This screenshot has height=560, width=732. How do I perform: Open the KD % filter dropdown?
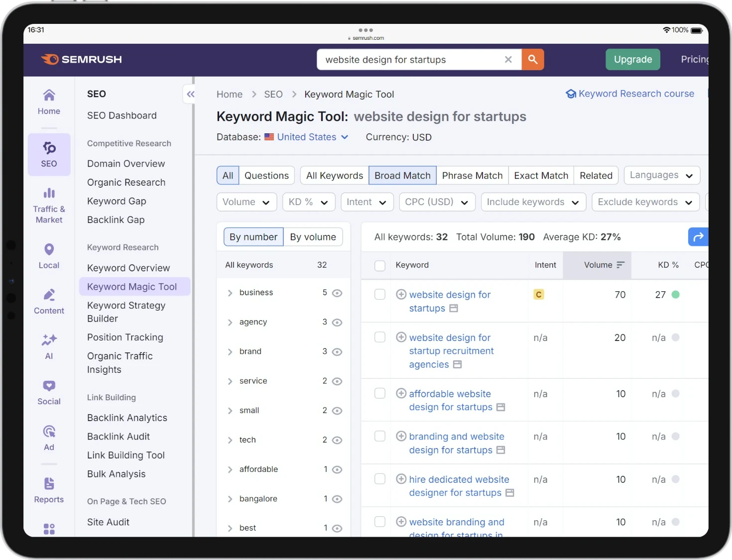pyautogui.click(x=308, y=202)
